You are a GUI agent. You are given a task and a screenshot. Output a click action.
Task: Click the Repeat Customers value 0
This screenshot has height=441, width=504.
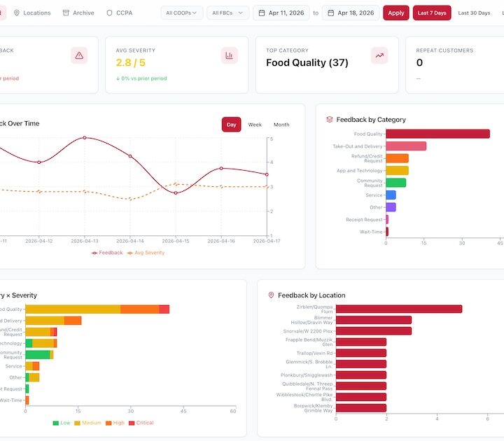419,62
